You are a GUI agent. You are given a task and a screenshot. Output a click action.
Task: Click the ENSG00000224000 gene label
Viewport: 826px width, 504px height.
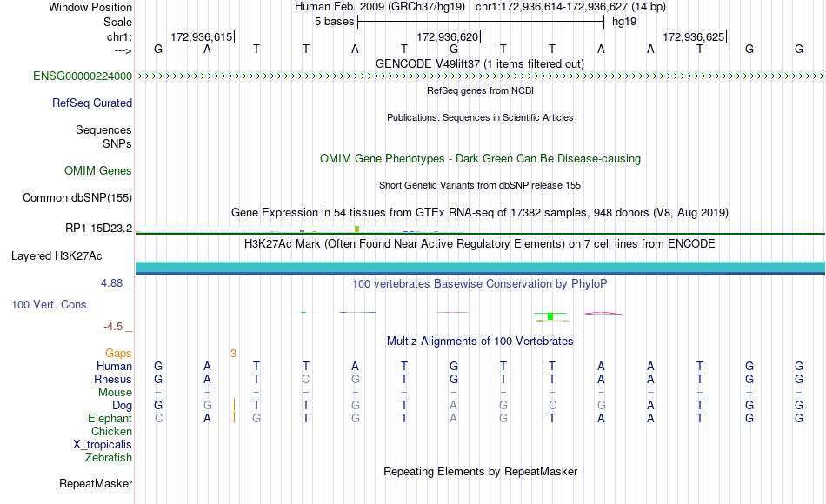click(83, 76)
